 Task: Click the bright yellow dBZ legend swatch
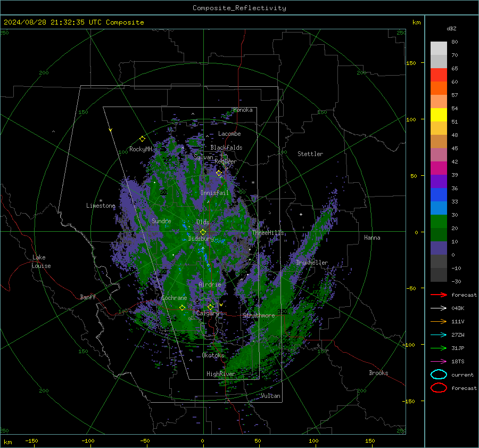coord(439,115)
